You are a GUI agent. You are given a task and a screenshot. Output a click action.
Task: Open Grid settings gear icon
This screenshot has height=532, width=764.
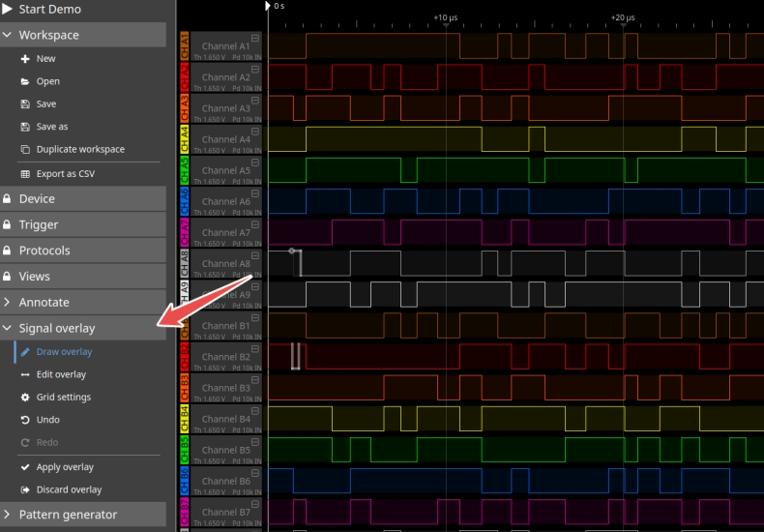coord(26,398)
